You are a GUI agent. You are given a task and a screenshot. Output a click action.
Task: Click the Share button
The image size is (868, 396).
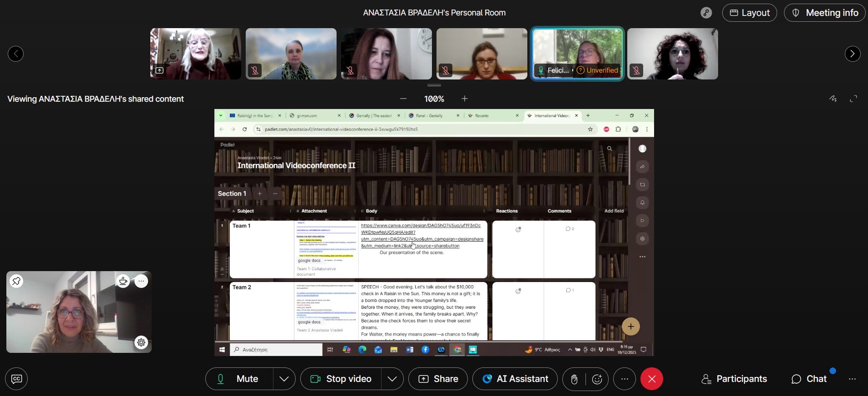point(438,379)
